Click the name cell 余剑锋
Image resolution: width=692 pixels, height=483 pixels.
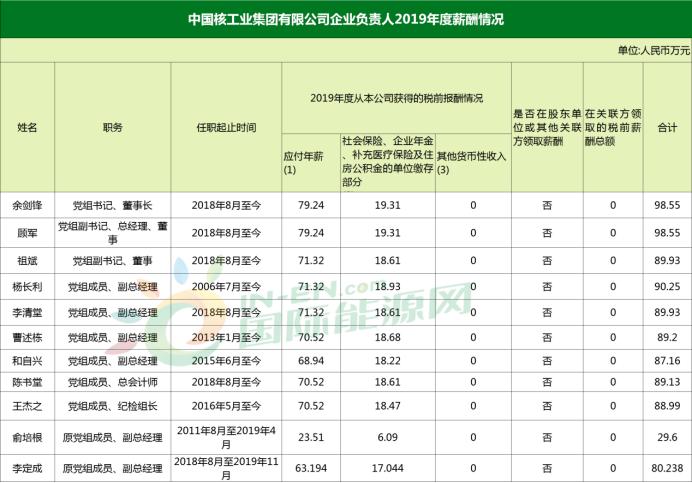(27, 205)
